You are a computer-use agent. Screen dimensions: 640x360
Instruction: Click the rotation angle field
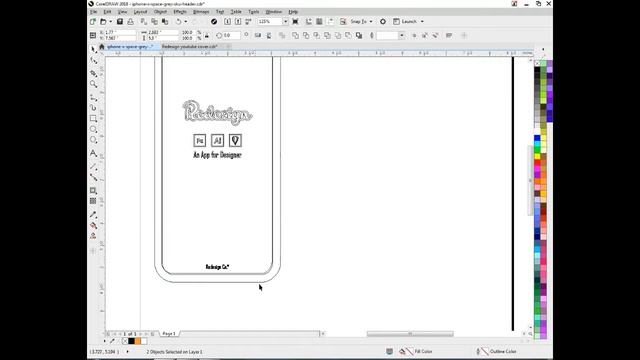[x=231, y=36]
